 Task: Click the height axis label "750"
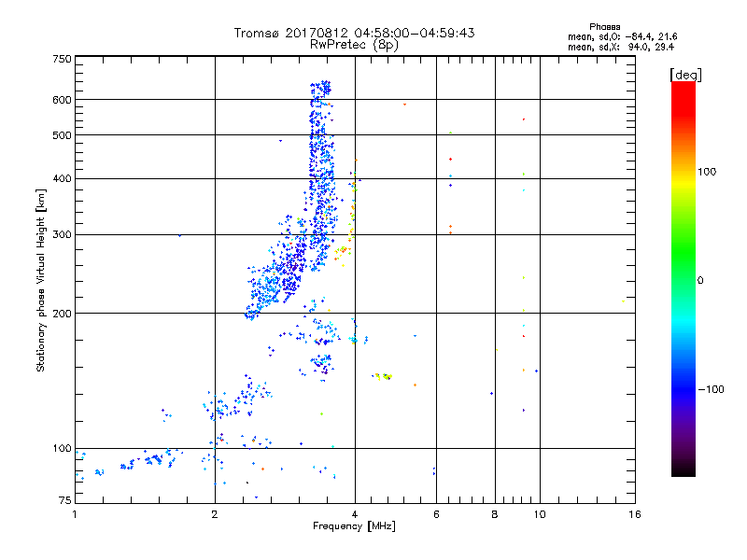[x=62, y=59]
